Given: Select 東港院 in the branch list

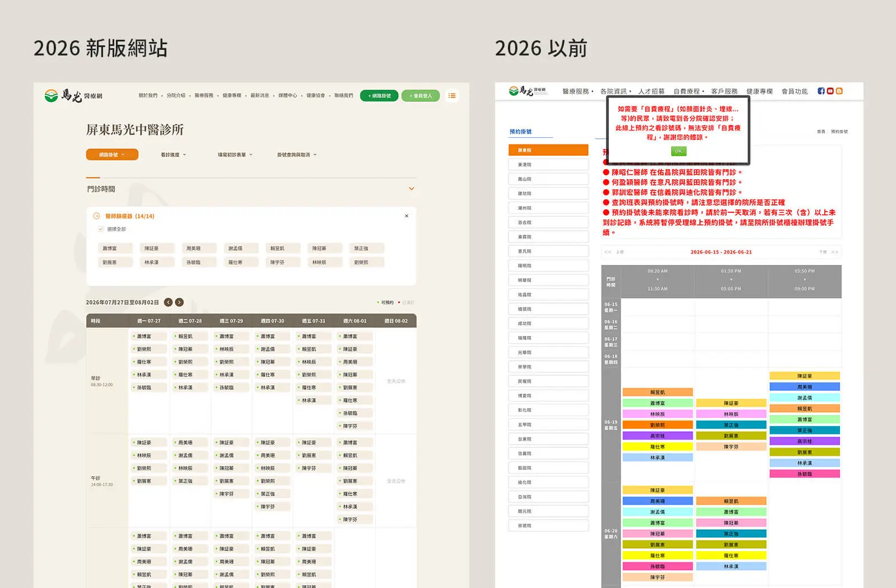Looking at the screenshot, I should pyautogui.click(x=548, y=165).
